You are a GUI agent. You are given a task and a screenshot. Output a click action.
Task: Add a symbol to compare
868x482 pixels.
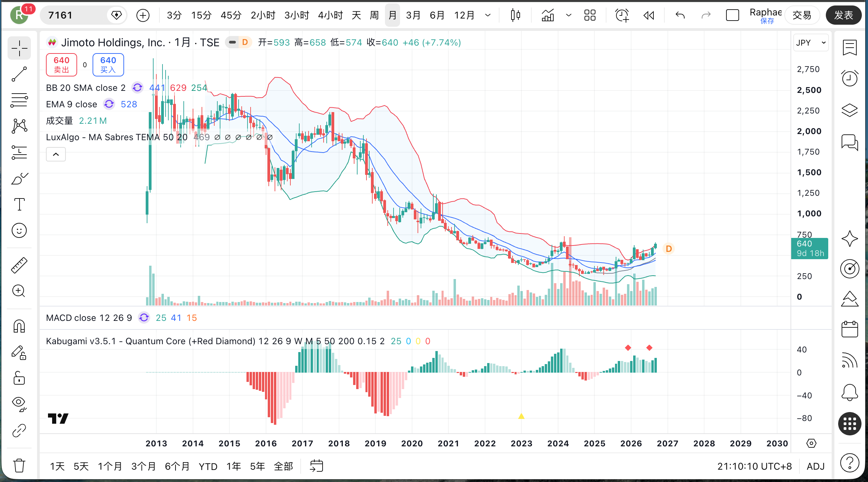point(143,15)
